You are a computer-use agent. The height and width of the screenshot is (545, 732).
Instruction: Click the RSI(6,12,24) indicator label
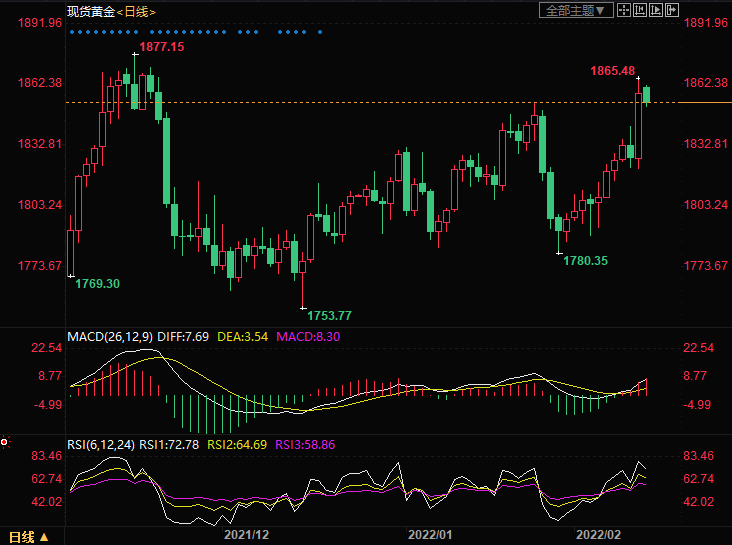(101, 444)
